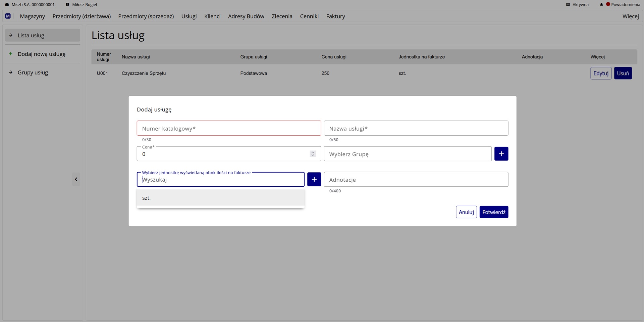Screen dimensions: 644x322
Task: Click the plus button beside the unit search field
Action: click(x=314, y=179)
